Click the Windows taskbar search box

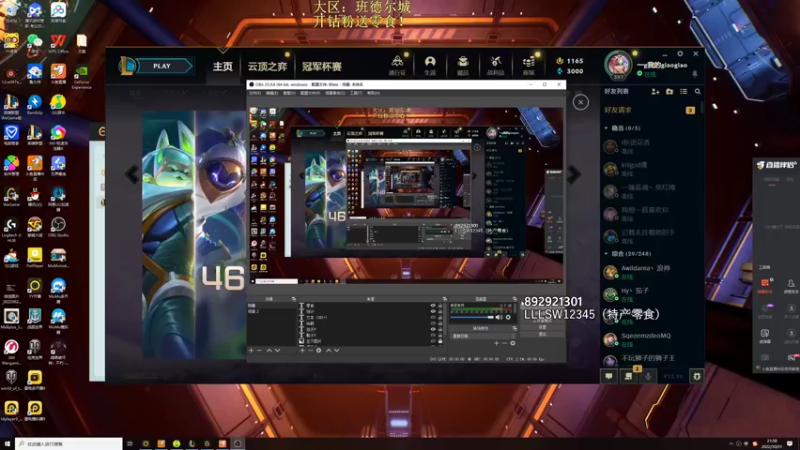[x=69, y=444]
